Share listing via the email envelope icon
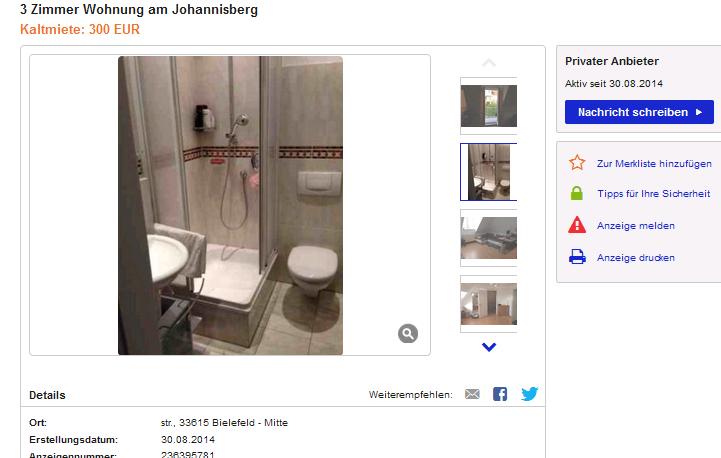The image size is (721, 458). pos(472,394)
